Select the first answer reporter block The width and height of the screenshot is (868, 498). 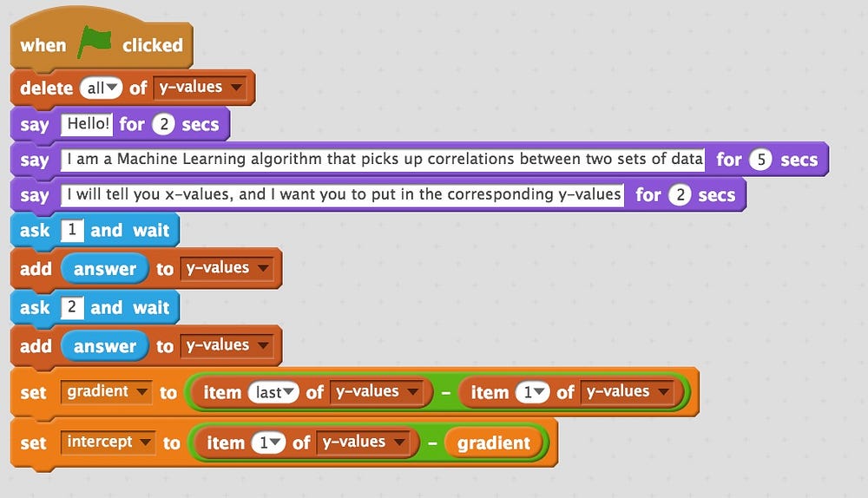104,269
